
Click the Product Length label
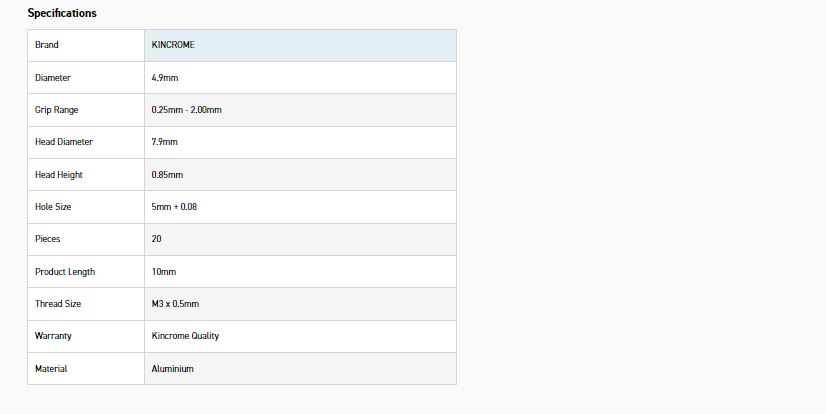(x=65, y=272)
